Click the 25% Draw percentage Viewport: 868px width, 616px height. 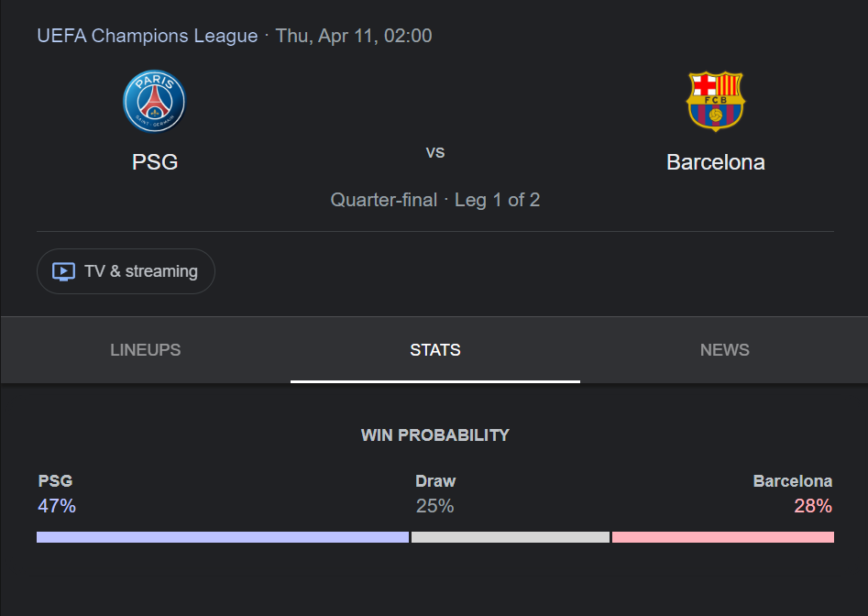(435, 506)
